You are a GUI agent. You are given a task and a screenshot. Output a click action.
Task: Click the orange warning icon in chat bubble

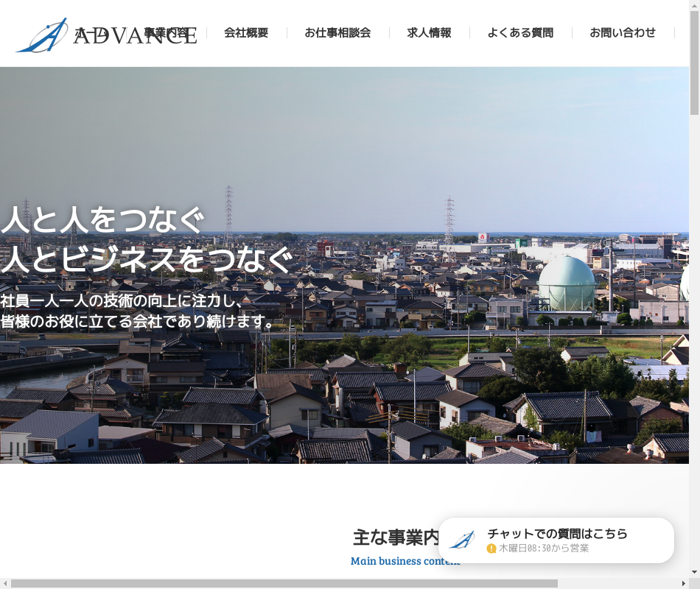coord(491,549)
